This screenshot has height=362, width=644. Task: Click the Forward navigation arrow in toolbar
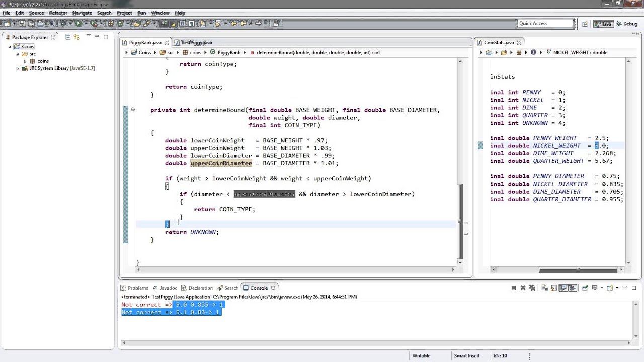(x=258, y=23)
